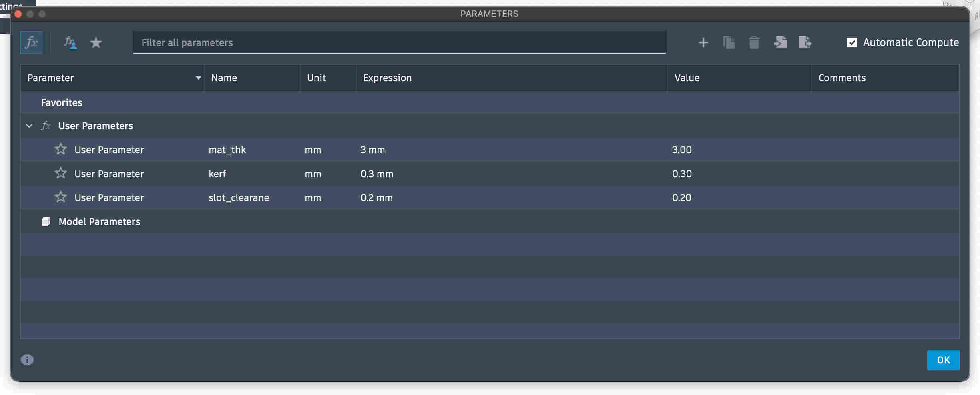Edit the kerf expression 0.3 mm
Viewport: 980px width, 395px height.
tap(376, 174)
